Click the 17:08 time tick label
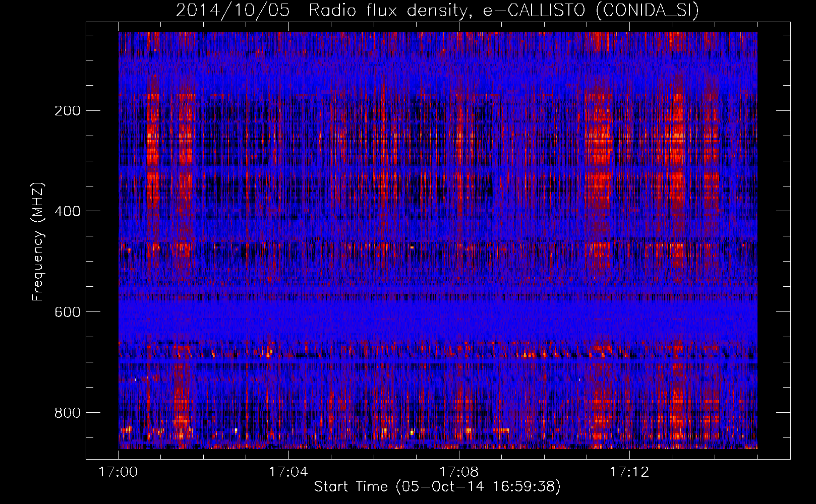The image size is (816, 504). (x=458, y=472)
